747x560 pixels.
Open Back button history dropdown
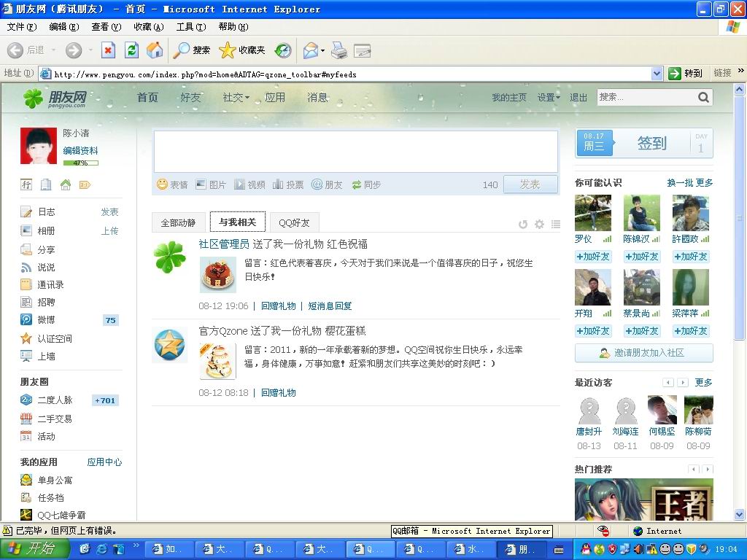[53, 50]
